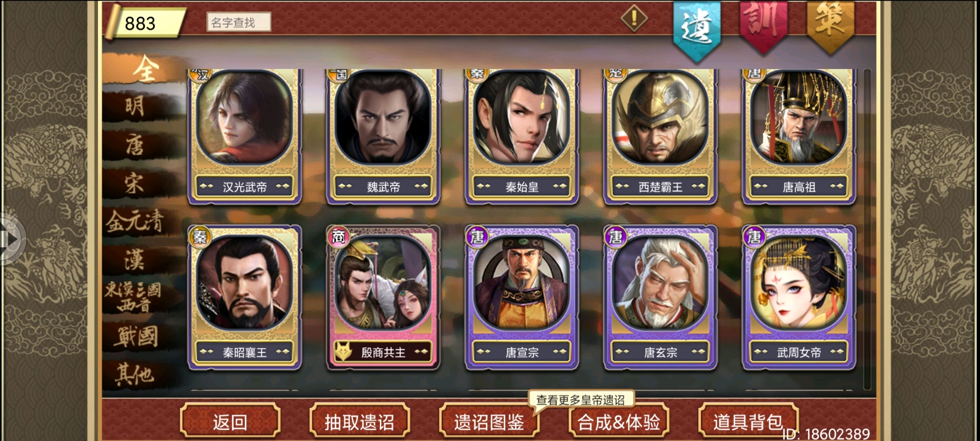
Task: Focus the 名字查找 search field
Action: [x=239, y=22]
